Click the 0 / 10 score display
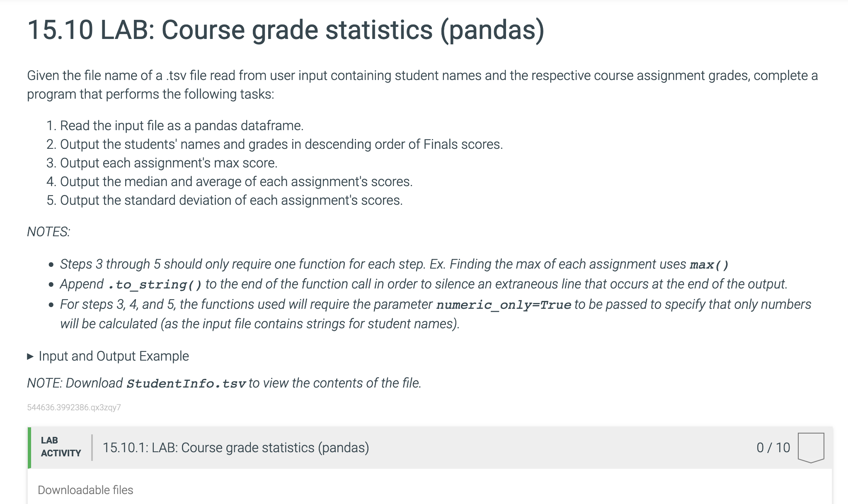The image size is (848, 504). pyautogui.click(x=773, y=448)
